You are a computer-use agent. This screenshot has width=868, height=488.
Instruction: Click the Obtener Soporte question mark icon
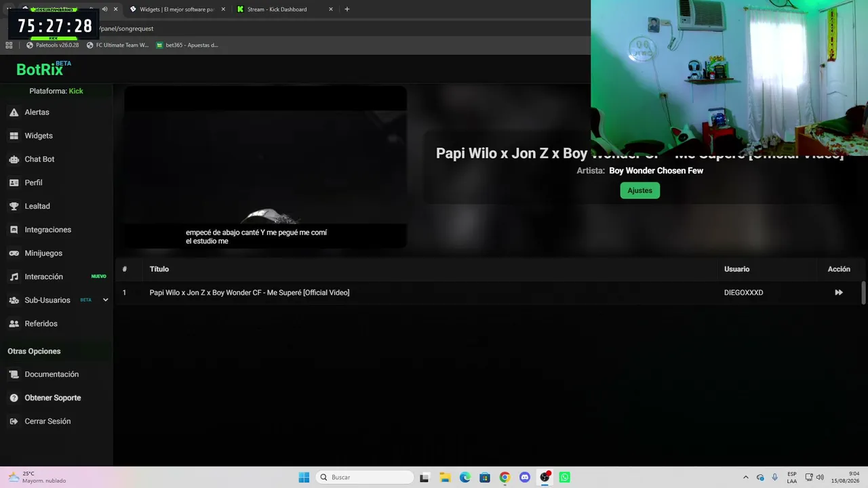pos(14,398)
